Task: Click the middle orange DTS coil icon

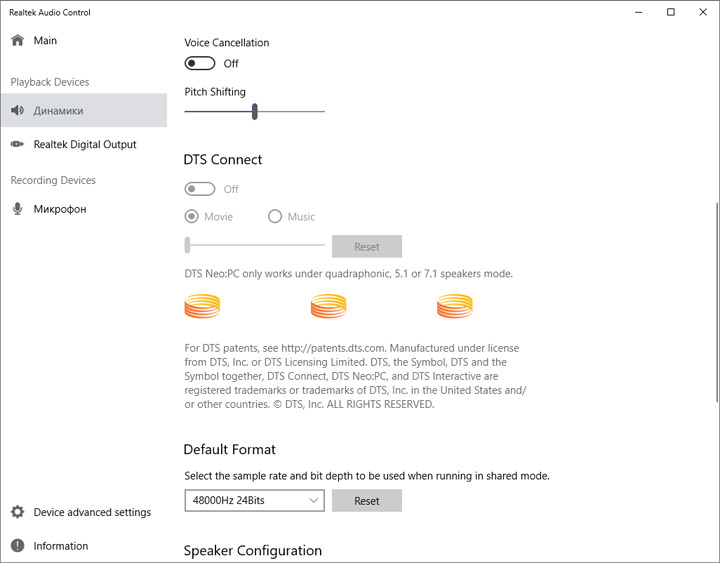Action: coord(328,306)
